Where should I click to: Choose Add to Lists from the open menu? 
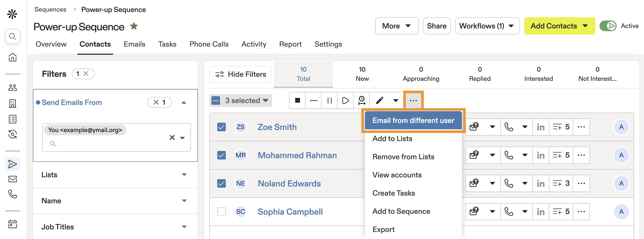392,139
